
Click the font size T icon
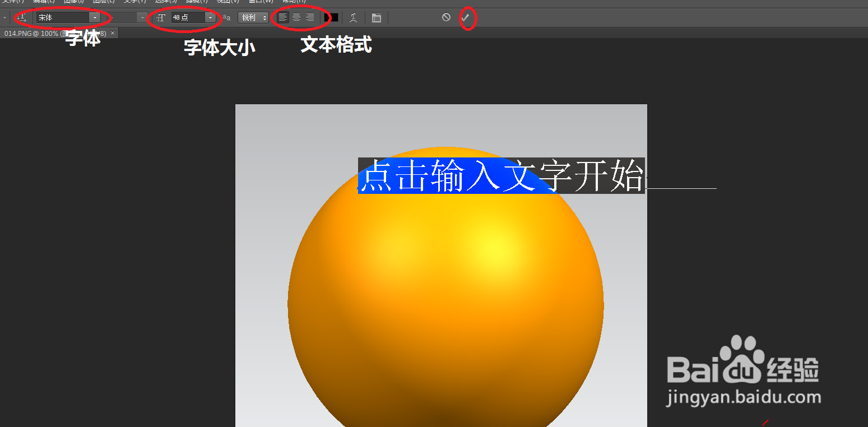(x=161, y=18)
